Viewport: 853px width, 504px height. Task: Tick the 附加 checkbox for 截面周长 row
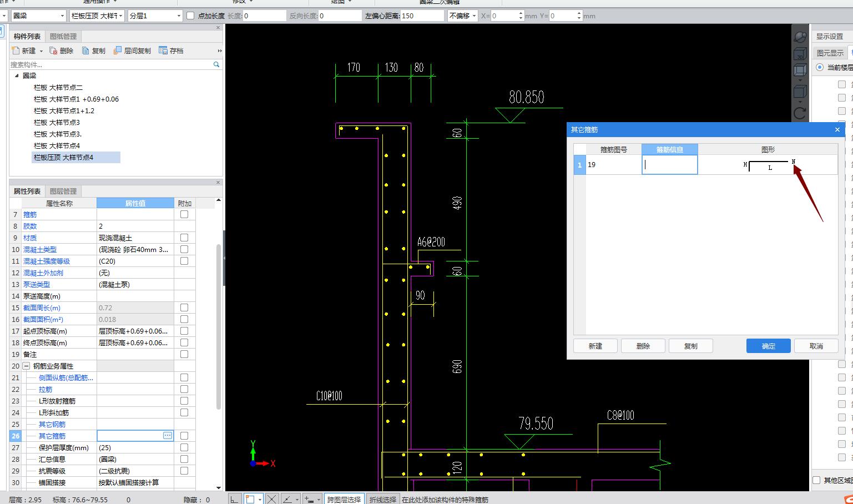coord(184,308)
